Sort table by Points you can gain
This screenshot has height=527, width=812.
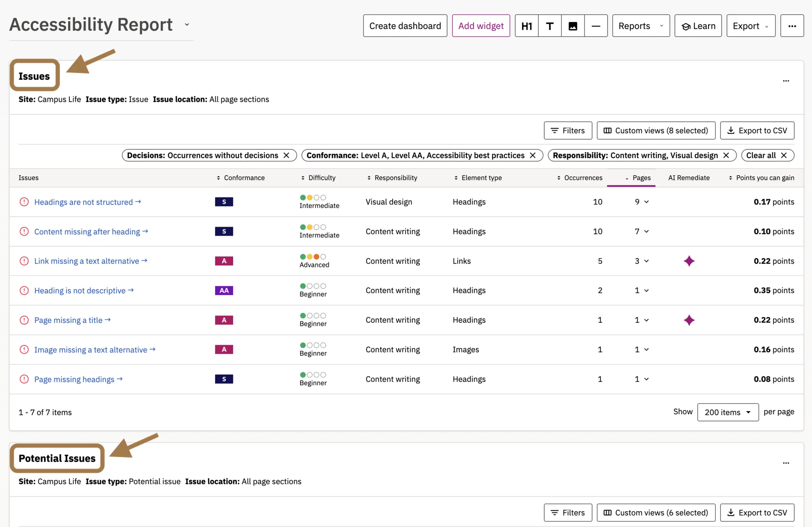(x=762, y=178)
